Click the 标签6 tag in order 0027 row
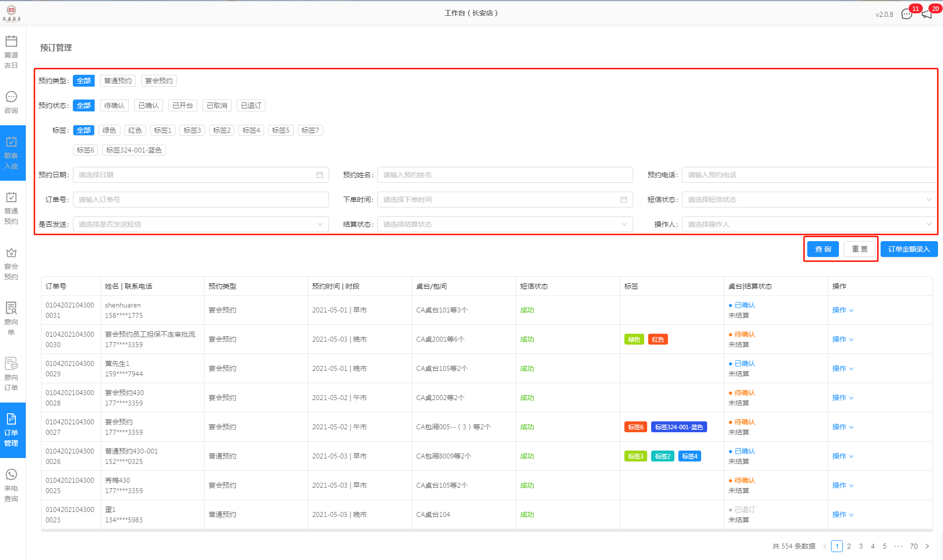Image resolution: width=943 pixels, height=560 pixels. (635, 427)
